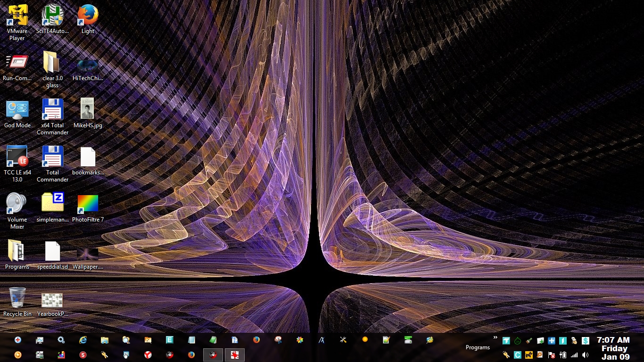Open the clock calendar showing Friday Jan 09
644x362 pixels.
tap(614, 348)
